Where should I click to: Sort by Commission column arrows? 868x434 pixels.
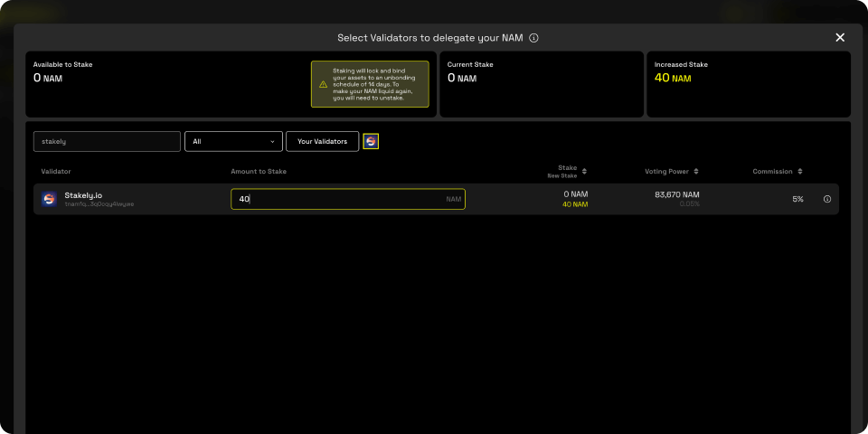(800, 172)
